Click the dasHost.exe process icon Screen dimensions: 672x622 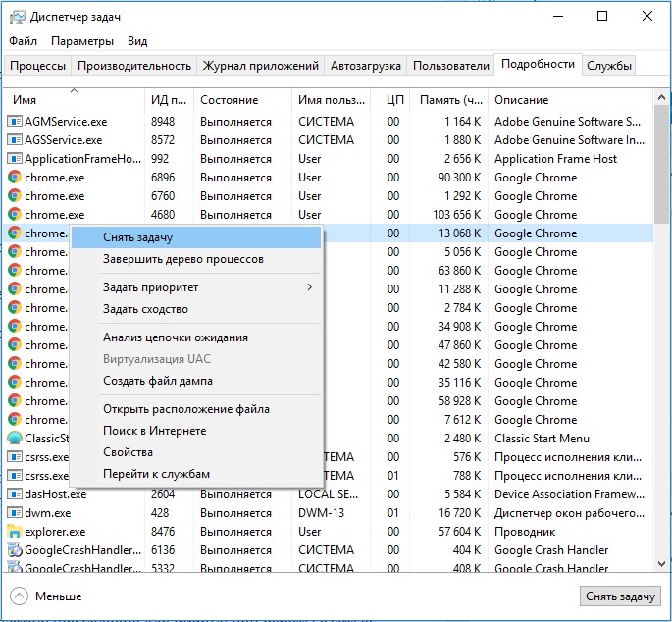click(x=14, y=494)
